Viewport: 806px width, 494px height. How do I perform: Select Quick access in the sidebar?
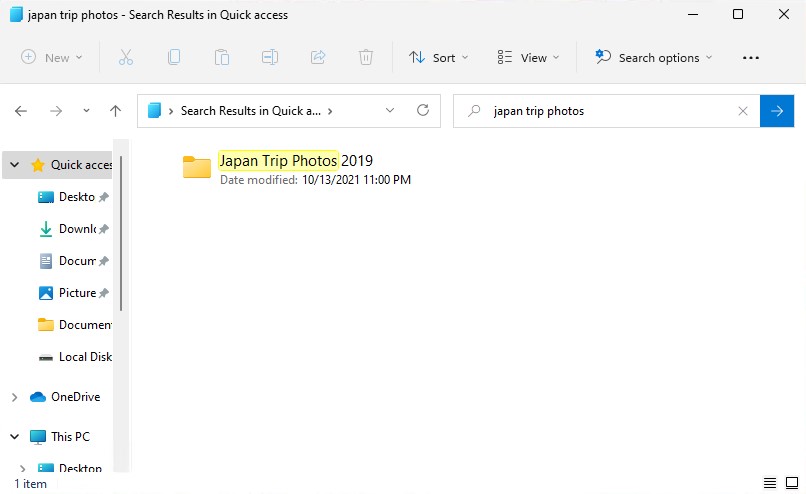tap(81, 164)
